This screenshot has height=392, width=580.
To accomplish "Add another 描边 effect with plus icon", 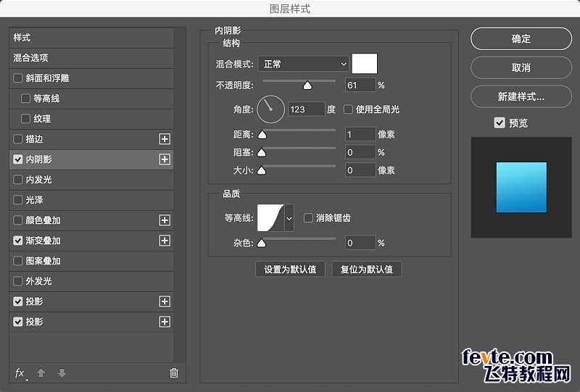I will (165, 139).
